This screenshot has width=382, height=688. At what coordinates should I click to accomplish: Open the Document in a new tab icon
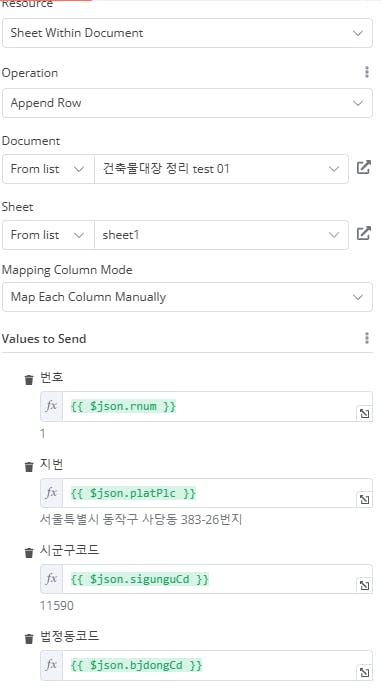coord(364,168)
